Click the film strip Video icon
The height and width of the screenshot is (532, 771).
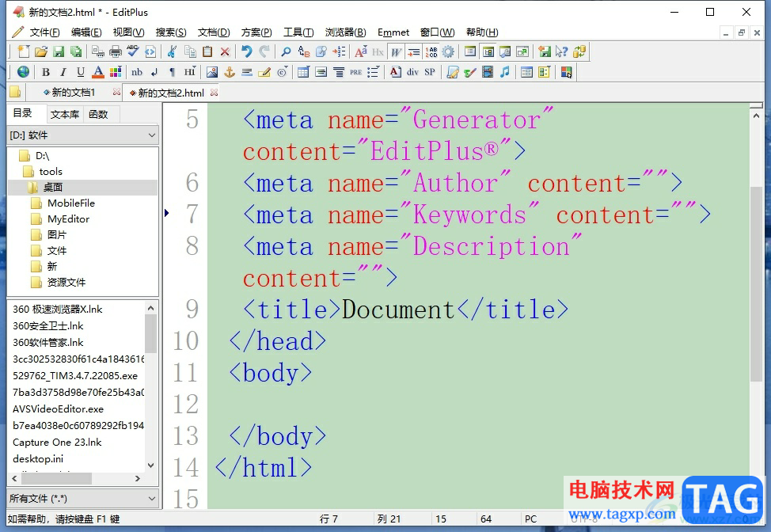[488, 72]
